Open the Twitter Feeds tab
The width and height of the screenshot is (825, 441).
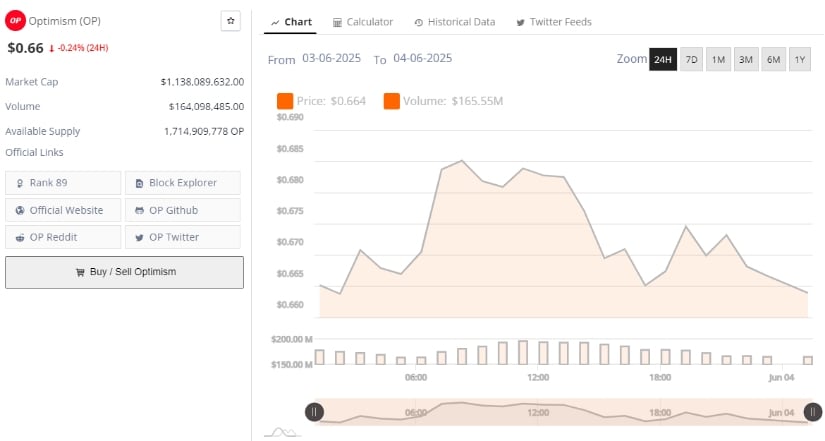coord(554,22)
